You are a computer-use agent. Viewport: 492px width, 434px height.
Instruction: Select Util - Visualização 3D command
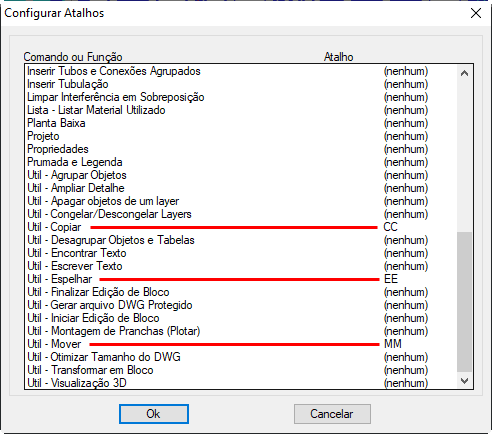[241, 383]
